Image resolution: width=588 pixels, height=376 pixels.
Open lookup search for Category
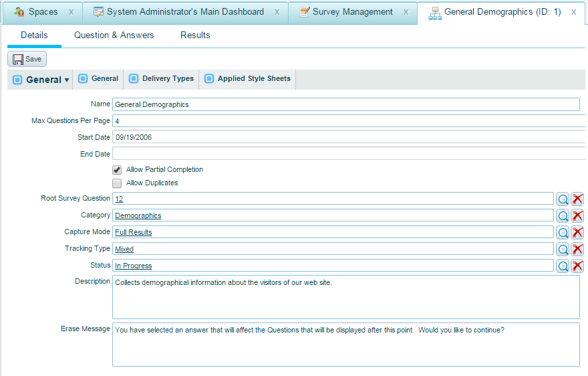(x=563, y=215)
